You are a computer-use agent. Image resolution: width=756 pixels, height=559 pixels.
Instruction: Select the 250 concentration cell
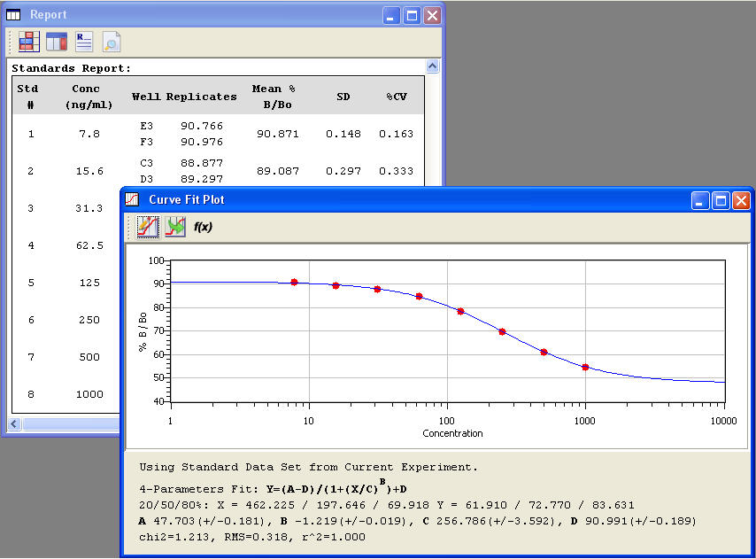(x=89, y=320)
